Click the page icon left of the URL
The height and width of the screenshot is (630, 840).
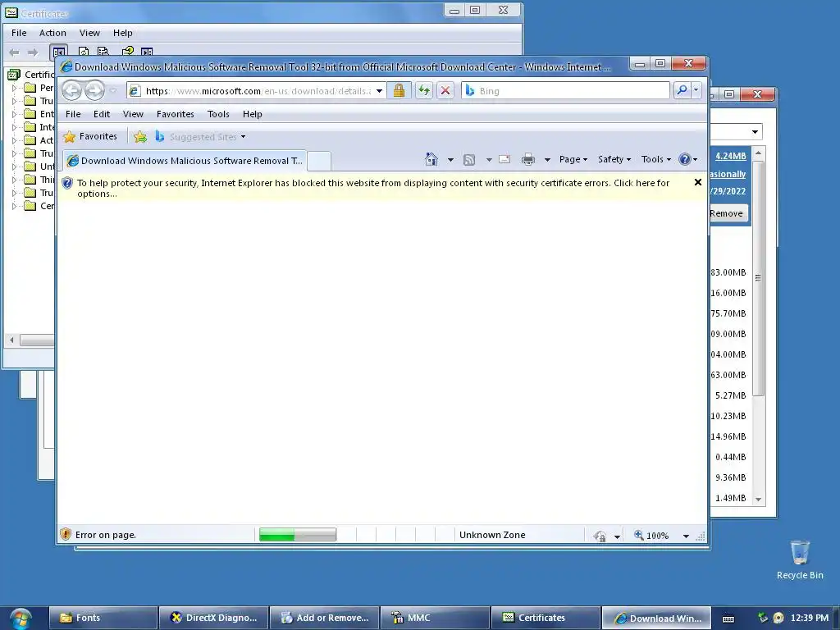(x=135, y=90)
